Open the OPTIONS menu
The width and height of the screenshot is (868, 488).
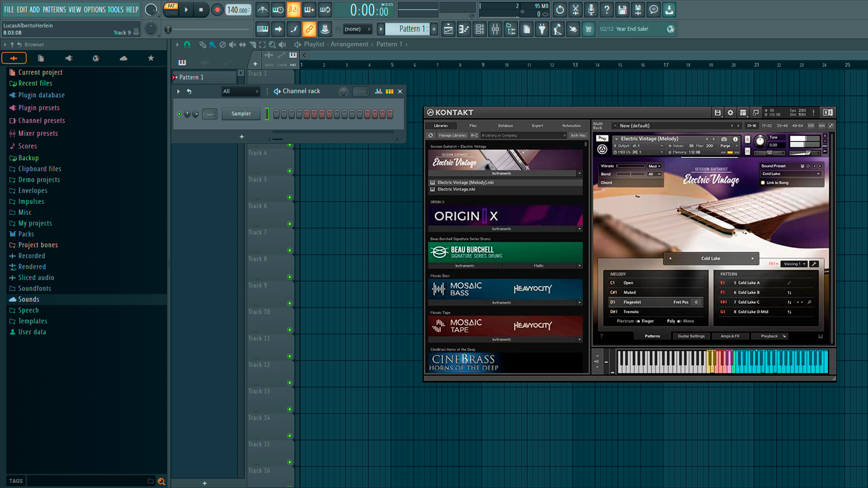(x=95, y=10)
